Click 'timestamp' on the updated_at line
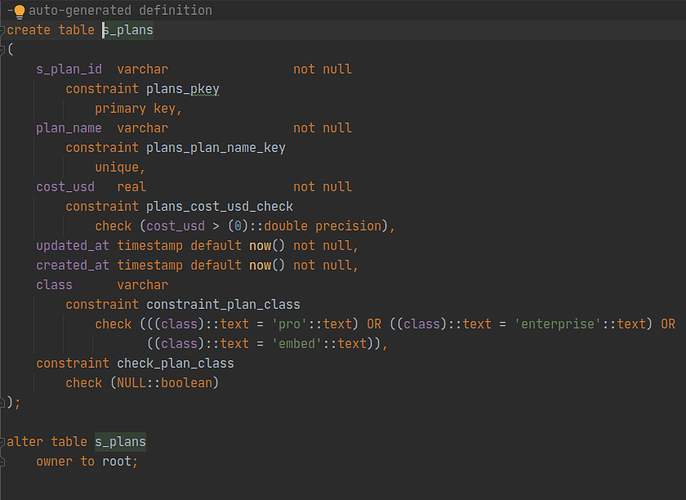This screenshot has width=686, height=500. (x=150, y=246)
